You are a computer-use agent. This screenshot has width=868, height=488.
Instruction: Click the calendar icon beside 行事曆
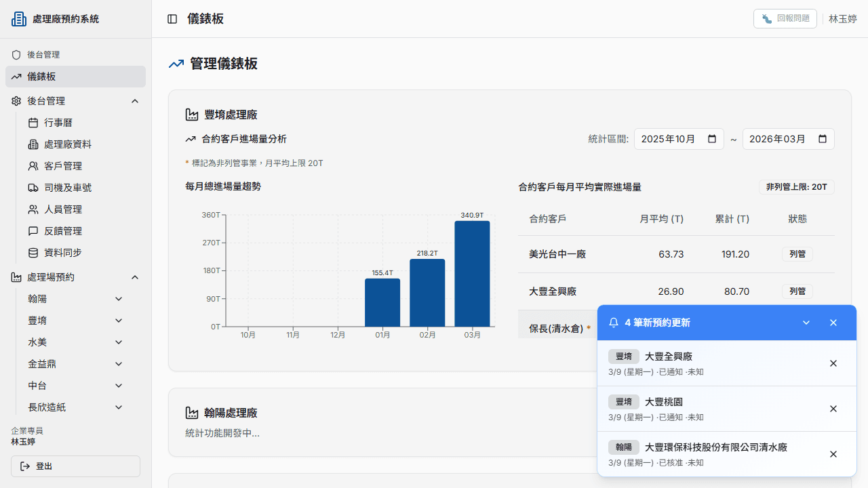coord(33,123)
